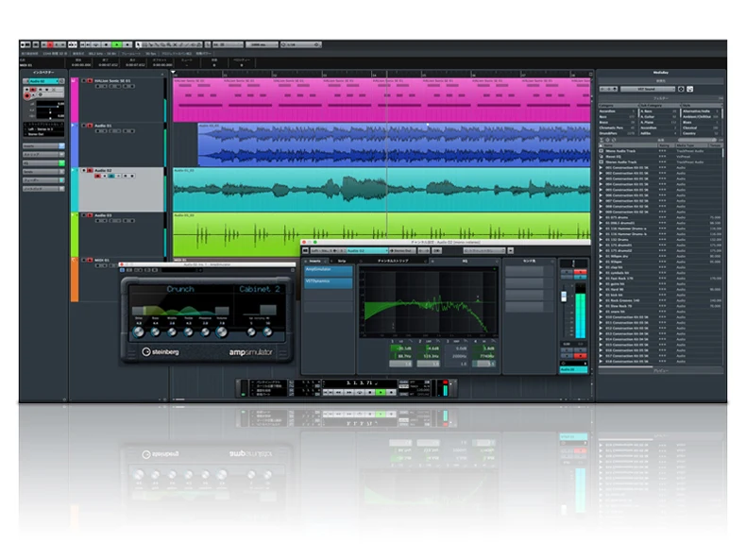Open the Stereo Out routing dropdown in channel settings
746x560 pixels.
click(402, 251)
